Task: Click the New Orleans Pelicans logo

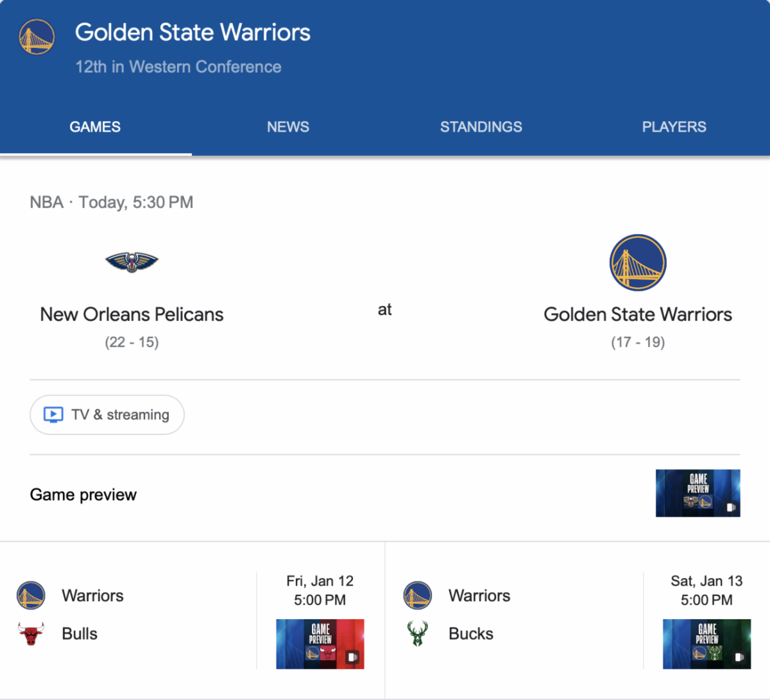Action: pyautogui.click(x=132, y=261)
